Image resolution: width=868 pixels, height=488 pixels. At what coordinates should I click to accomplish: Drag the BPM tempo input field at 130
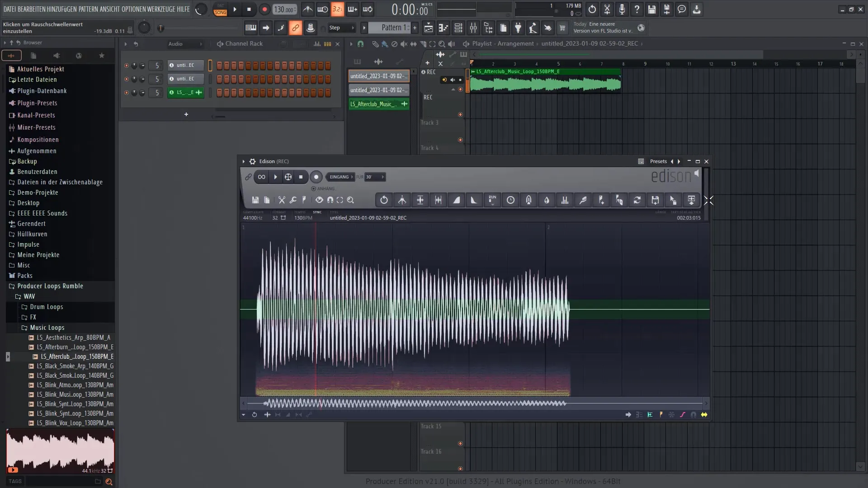[x=285, y=8]
